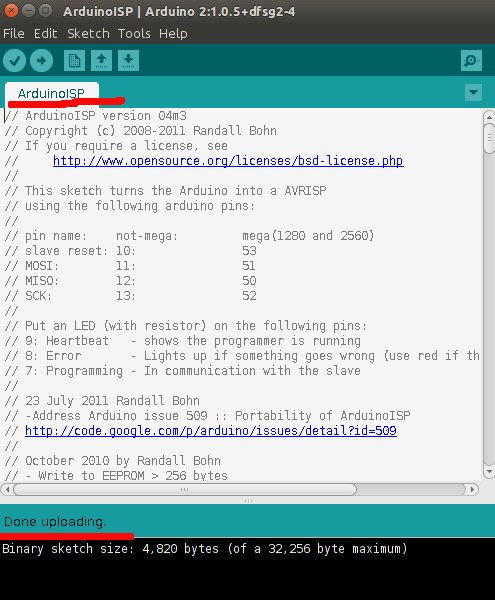This screenshot has height=600, width=495.
Task: Click the editor/console divider grip handle
Action: pyautogui.click(x=248, y=501)
